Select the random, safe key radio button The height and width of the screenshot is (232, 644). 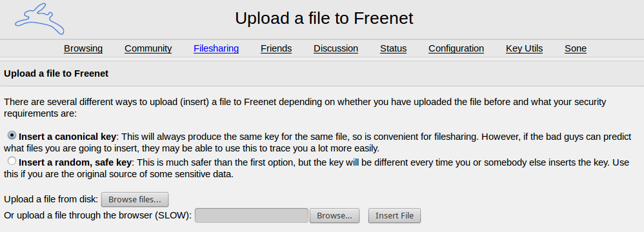click(12, 161)
